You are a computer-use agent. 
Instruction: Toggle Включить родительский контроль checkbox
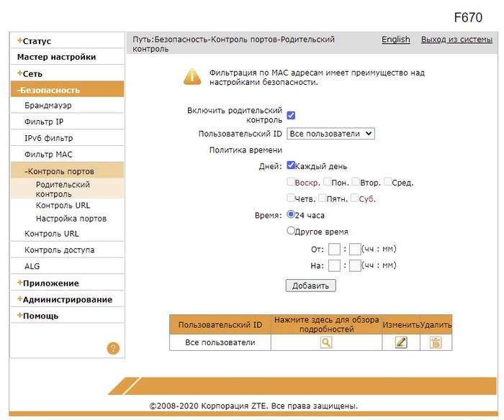(291, 115)
